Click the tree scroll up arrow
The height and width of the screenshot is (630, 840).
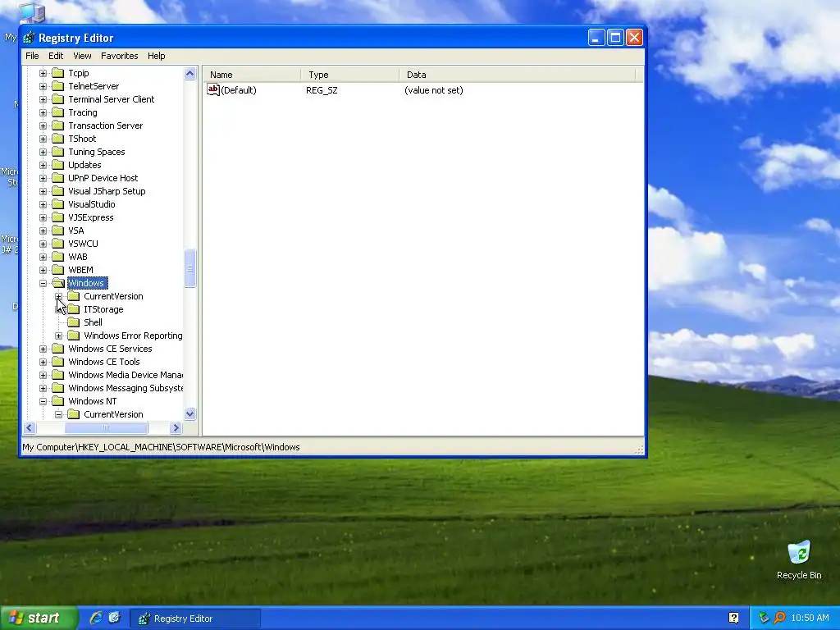click(x=189, y=73)
